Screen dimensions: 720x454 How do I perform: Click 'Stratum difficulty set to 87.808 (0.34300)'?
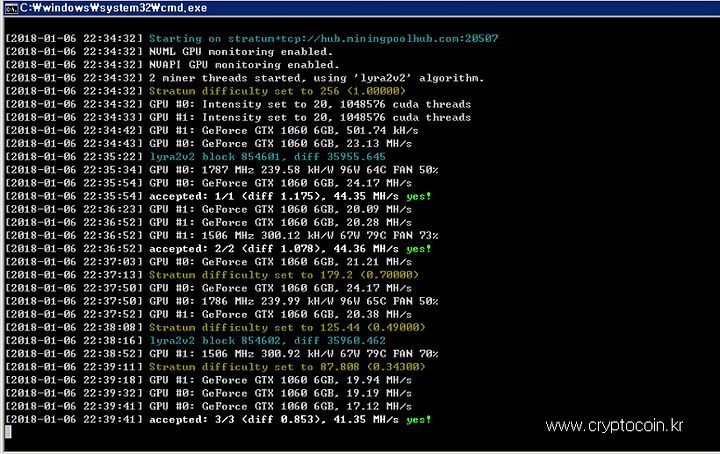pyautogui.click(x=287, y=367)
